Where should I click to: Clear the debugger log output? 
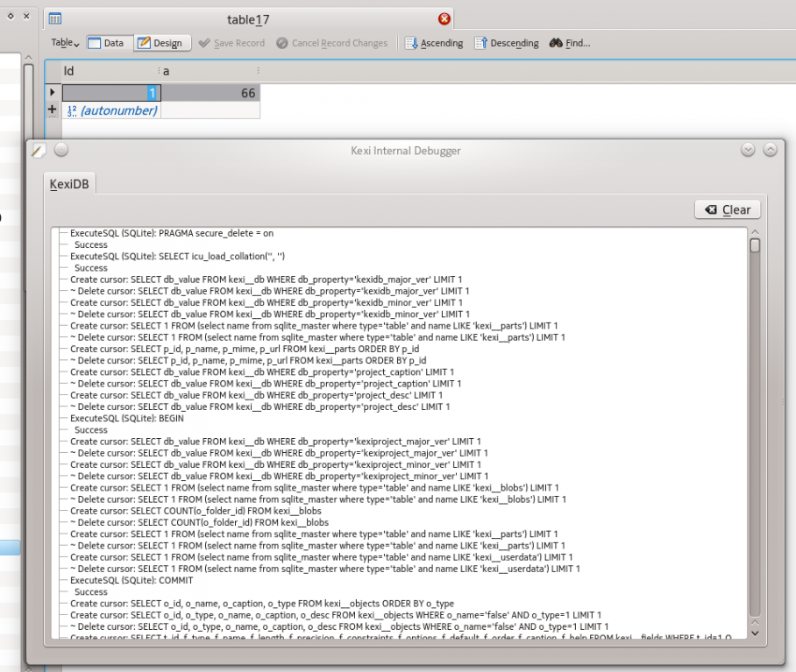(x=727, y=209)
